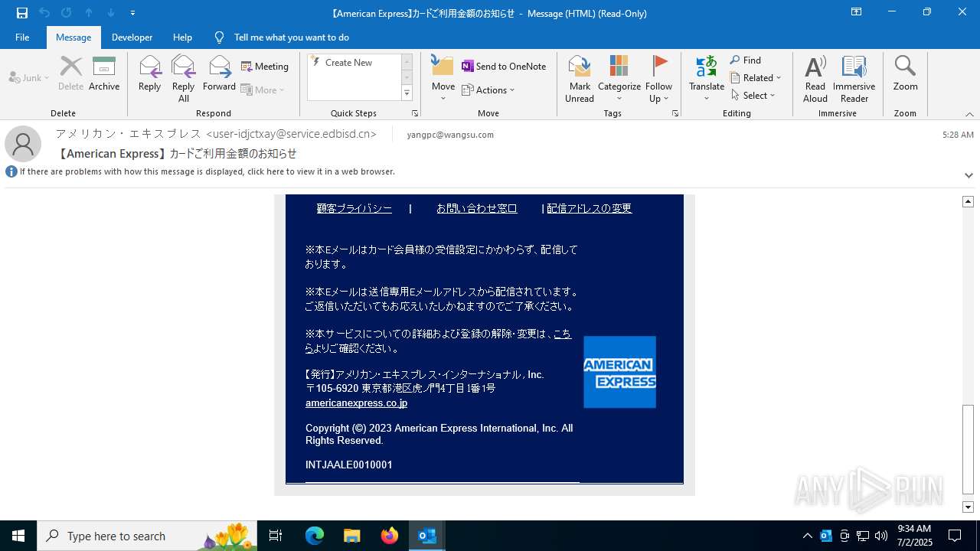Click the taskbar search box
This screenshot has height=551, width=980.
(x=147, y=536)
